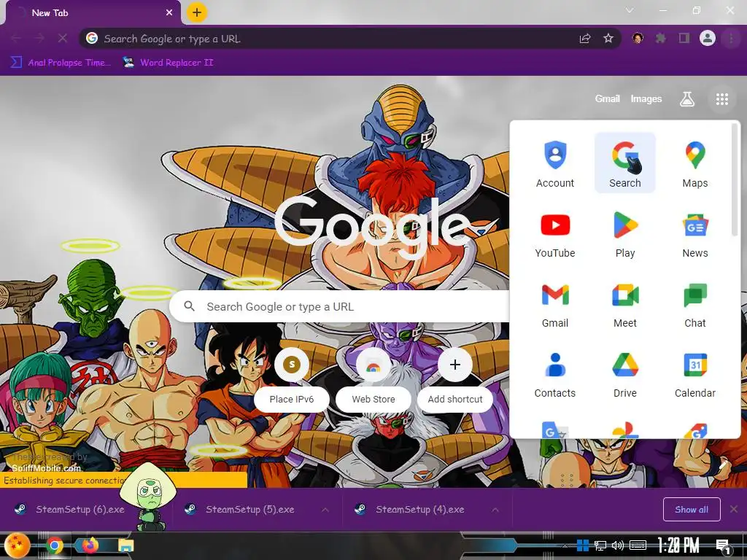The image size is (747, 560).
Task: Open the Gmail app icon in apps panel
Action: (x=554, y=303)
